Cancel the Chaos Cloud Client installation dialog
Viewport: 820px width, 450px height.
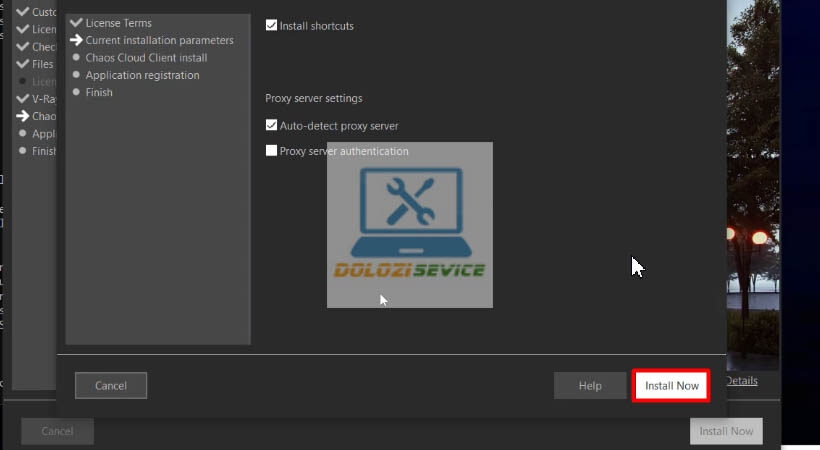coord(111,386)
